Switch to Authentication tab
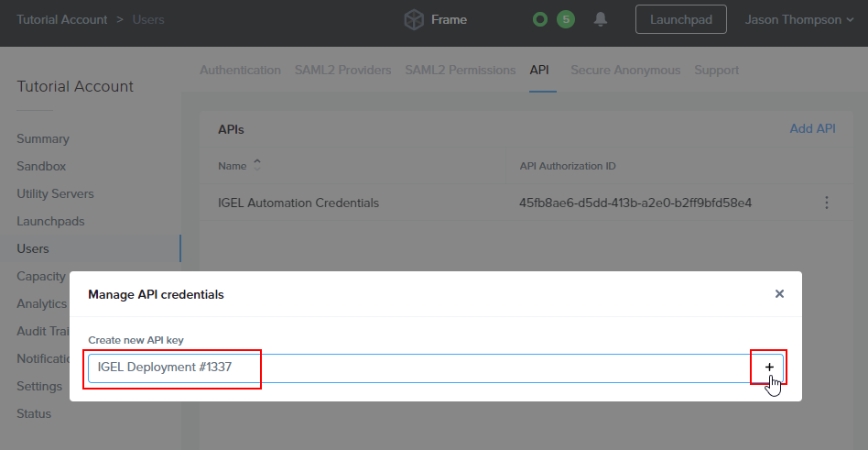The height and width of the screenshot is (450, 868). pos(240,71)
